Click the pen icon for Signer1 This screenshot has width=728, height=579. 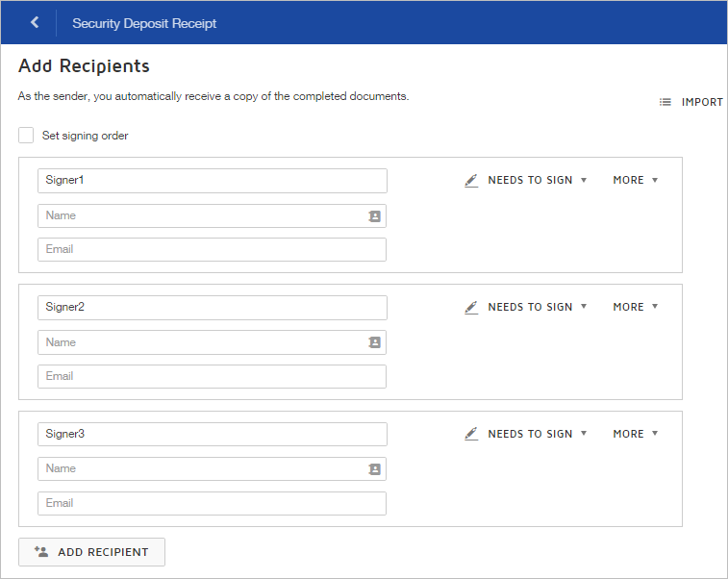point(471,180)
